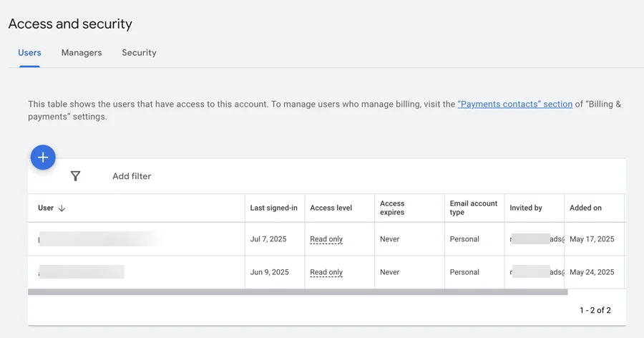Click the sort arrow beside User header

[62, 208]
